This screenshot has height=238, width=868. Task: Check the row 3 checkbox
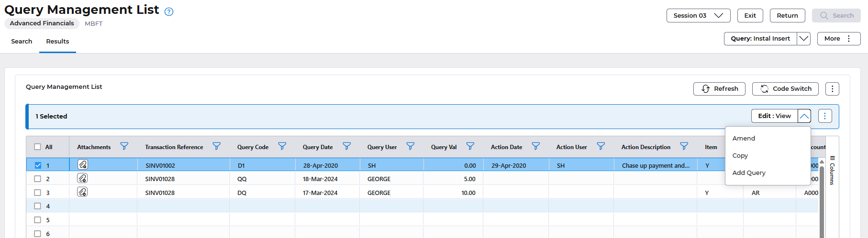tap(38, 193)
